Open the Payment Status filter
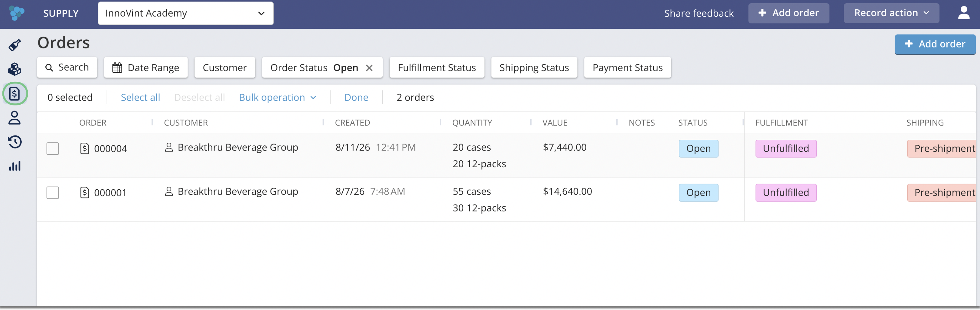 628,68
